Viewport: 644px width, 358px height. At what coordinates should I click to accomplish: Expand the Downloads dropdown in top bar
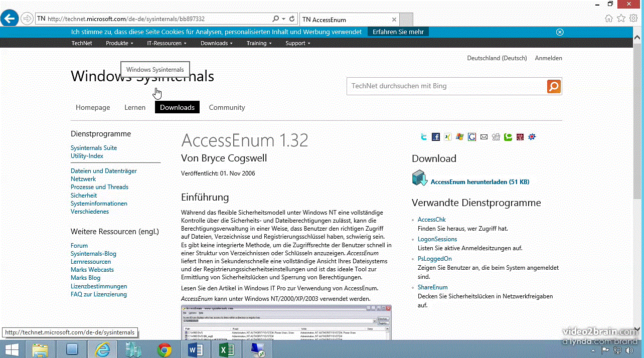click(217, 43)
